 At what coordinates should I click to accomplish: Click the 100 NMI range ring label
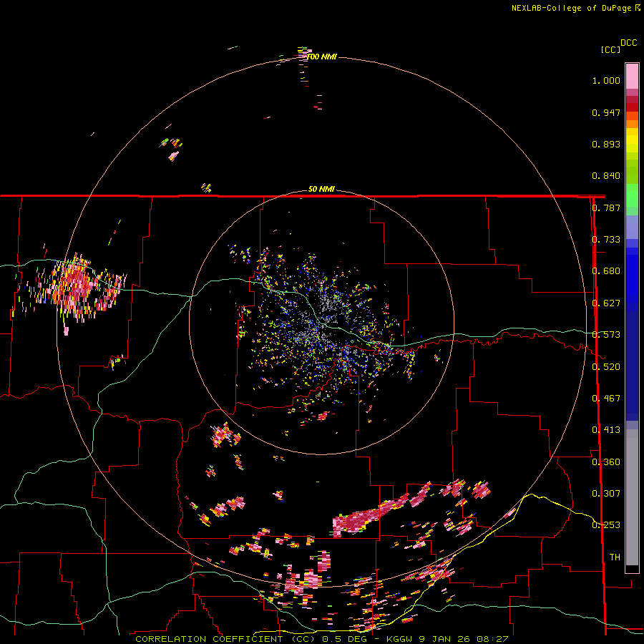pyautogui.click(x=321, y=57)
